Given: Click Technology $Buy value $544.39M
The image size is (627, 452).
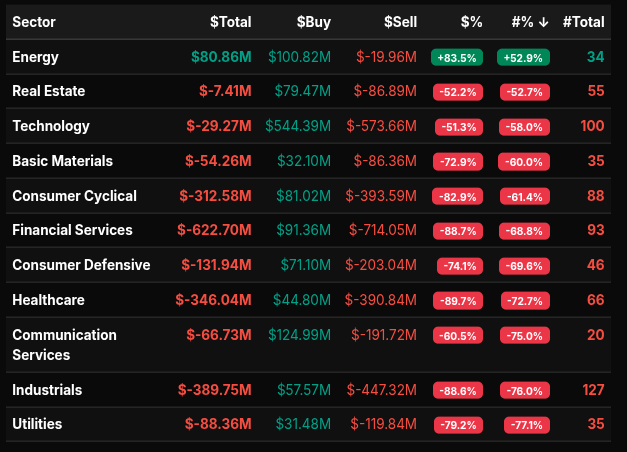Looking at the screenshot, I should coord(299,126).
